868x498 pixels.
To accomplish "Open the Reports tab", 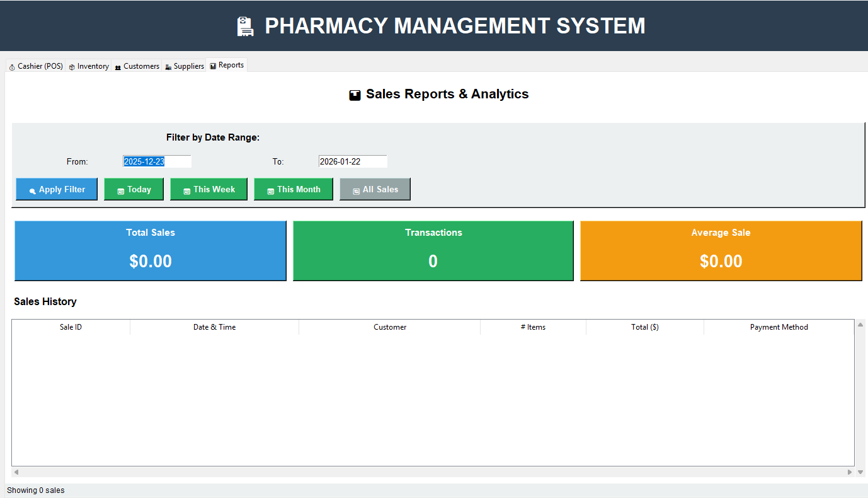I will (226, 64).
